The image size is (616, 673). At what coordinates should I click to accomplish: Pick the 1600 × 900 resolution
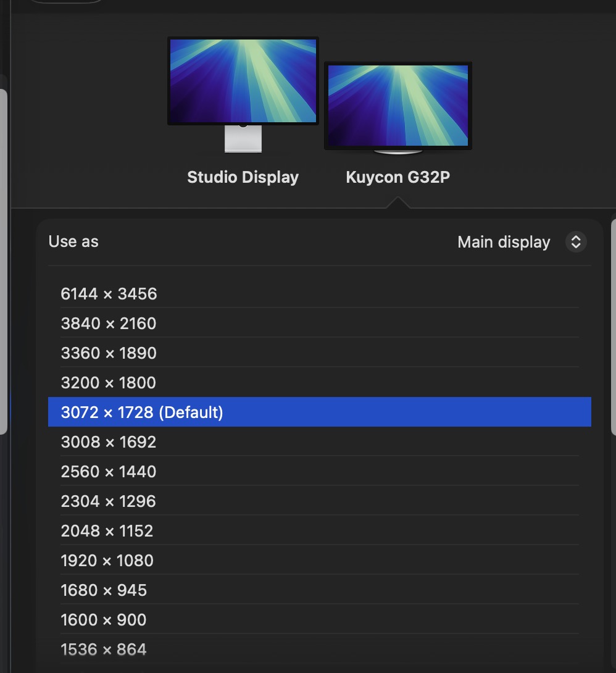104,619
